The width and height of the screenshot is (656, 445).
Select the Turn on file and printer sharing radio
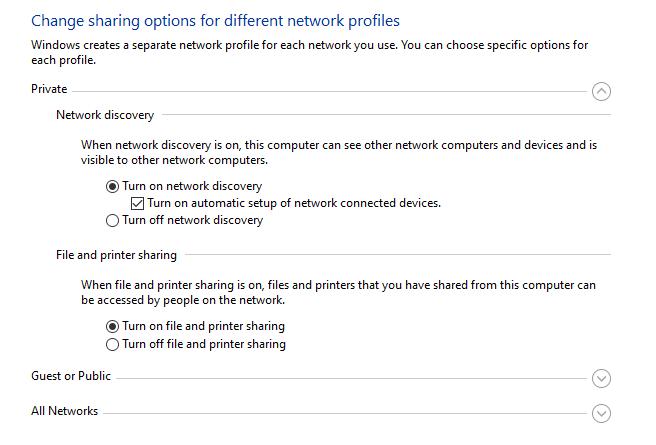113,326
